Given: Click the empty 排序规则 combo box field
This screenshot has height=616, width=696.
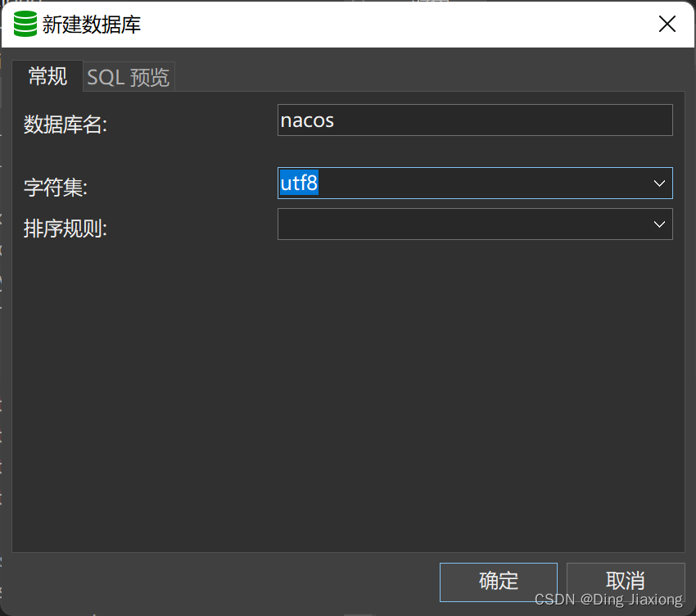Looking at the screenshot, I should pos(459,224).
